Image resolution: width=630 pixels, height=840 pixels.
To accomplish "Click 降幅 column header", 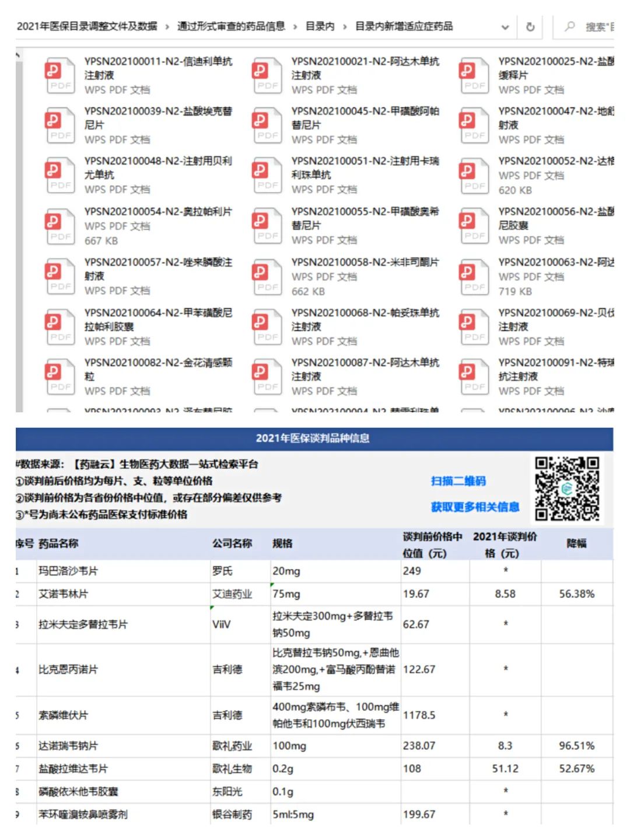I will click(576, 543).
